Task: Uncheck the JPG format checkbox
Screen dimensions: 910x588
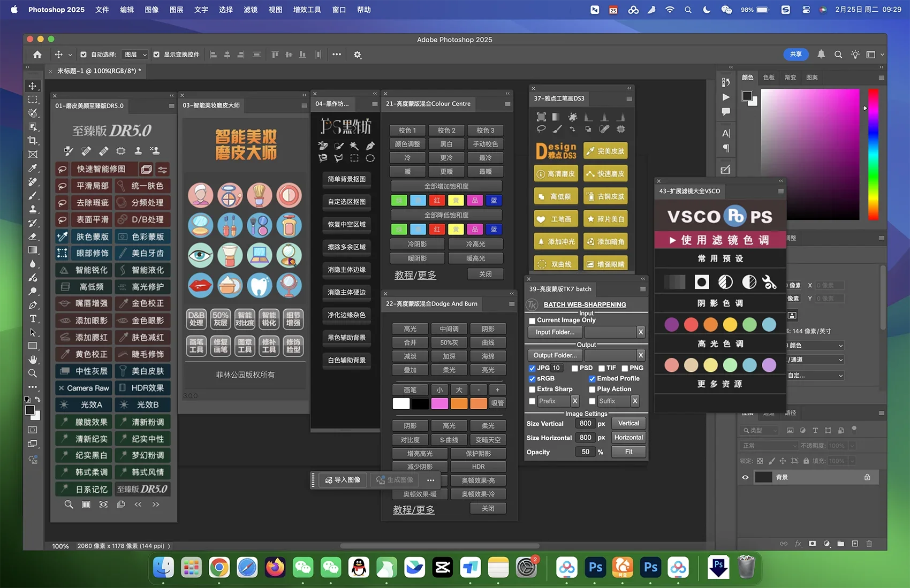Action: (532, 368)
